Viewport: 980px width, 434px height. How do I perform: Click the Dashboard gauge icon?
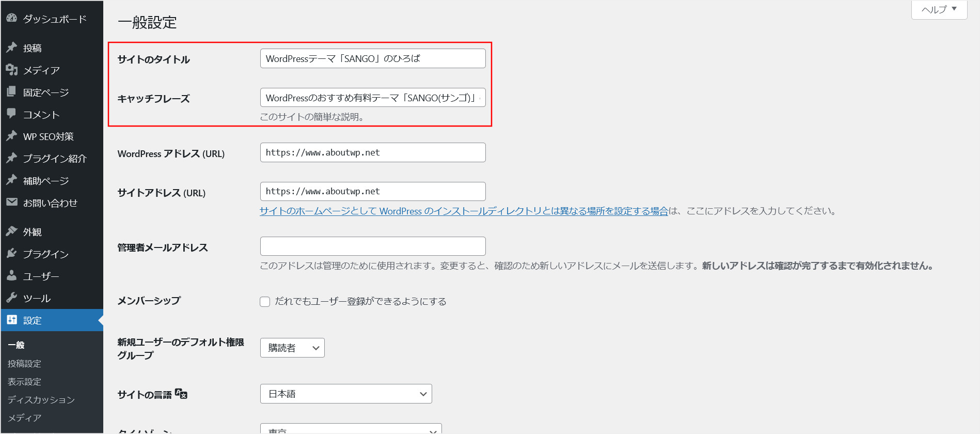[11, 18]
